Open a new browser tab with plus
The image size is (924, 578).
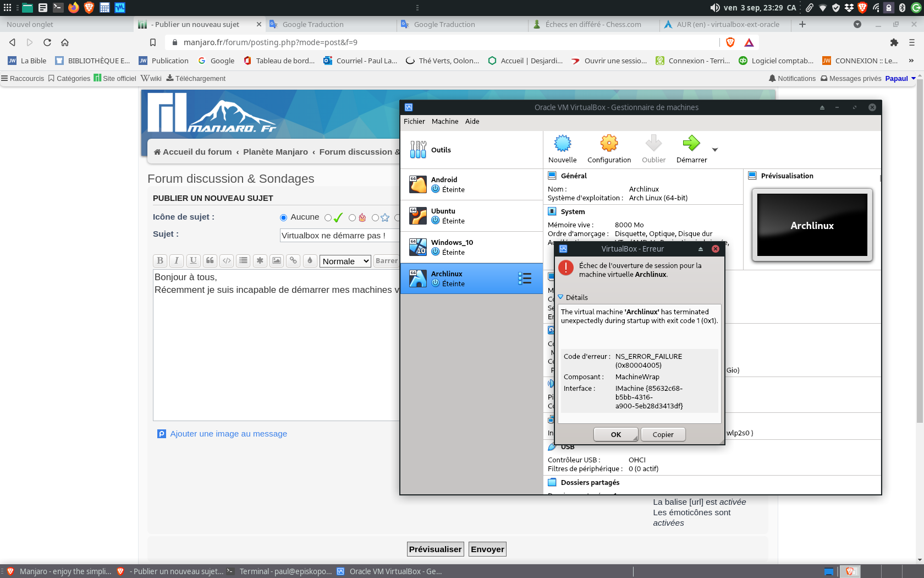tap(802, 24)
